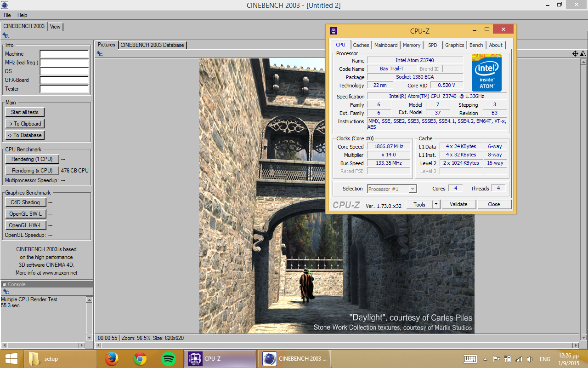Run the OpenGL HW-L test
The height and width of the screenshot is (368, 588).
click(x=26, y=225)
